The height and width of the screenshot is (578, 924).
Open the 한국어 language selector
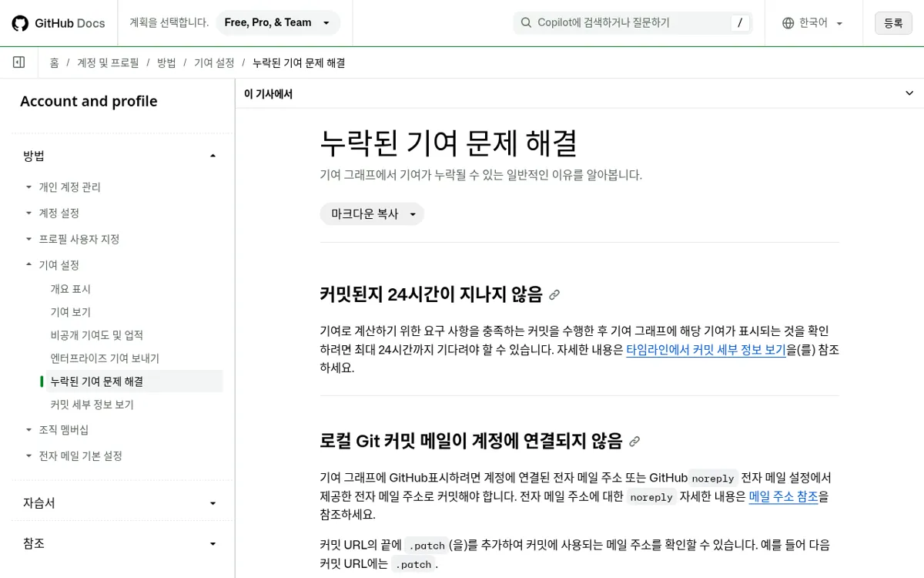coord(813,23)
